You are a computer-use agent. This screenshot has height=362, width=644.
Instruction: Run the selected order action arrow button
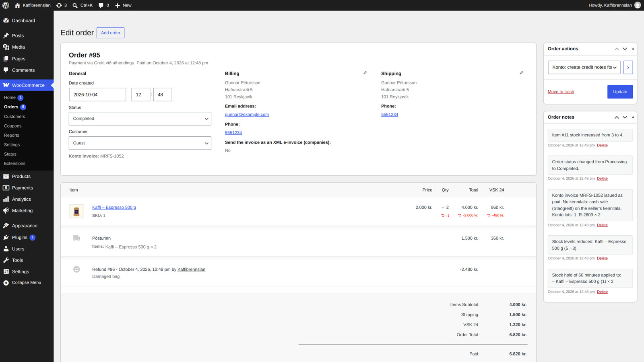point(628,67)
